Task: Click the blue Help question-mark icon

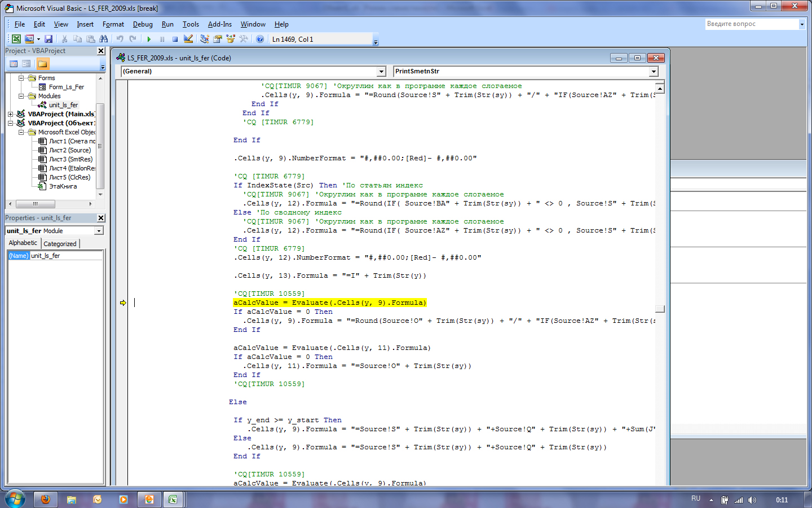Action: pyautogui.click(x=259, y=39)
